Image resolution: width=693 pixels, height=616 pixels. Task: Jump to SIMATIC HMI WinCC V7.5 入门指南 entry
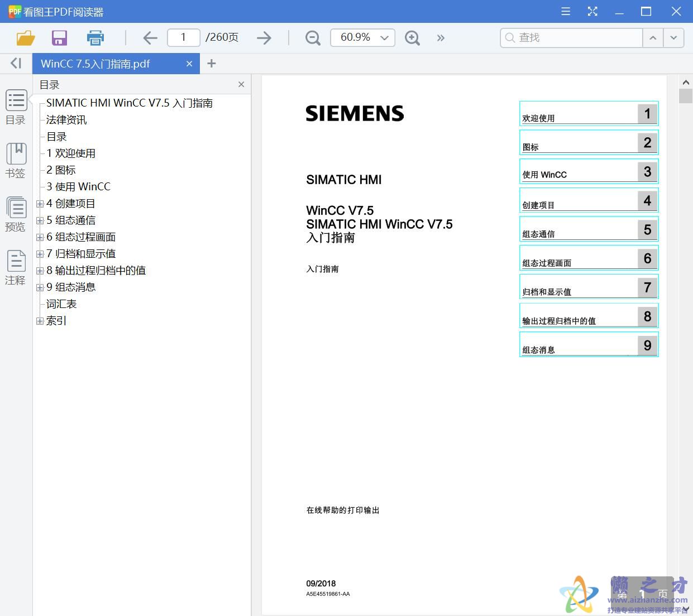pos(130,103)
